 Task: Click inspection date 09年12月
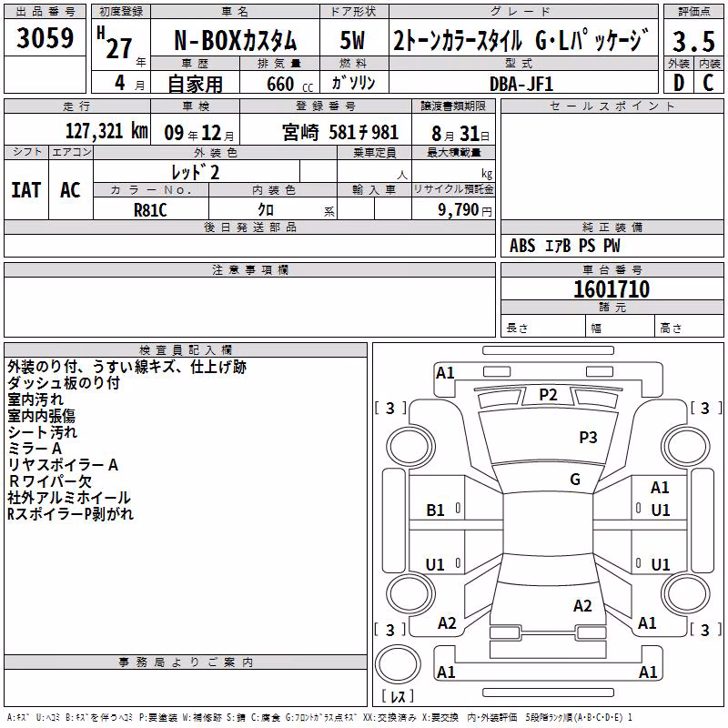(199, 133)
